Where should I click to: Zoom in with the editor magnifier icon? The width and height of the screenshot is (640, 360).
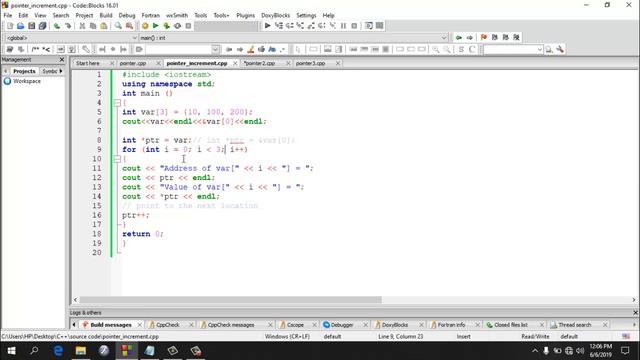436,49
